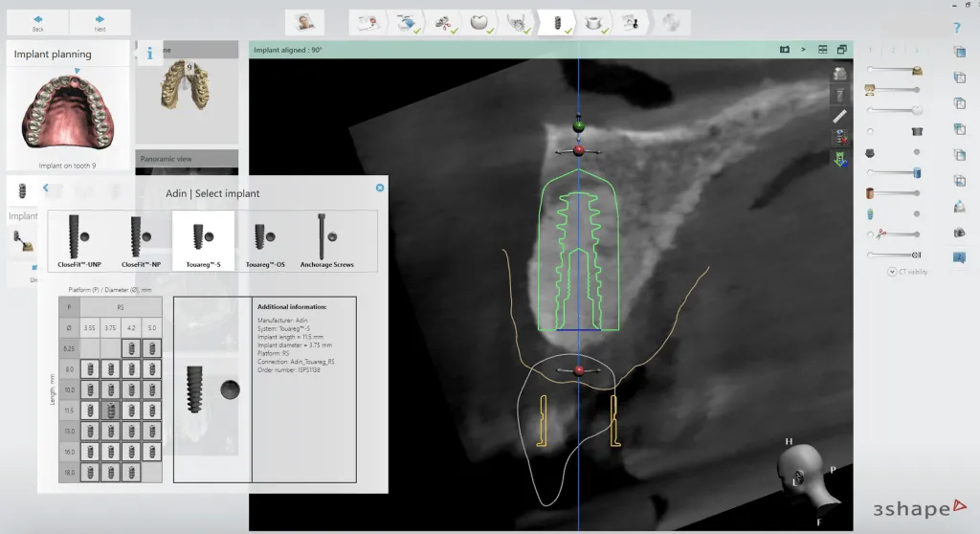The image size is (980, 534).
Task: Open the Panoramic view panel header
Action: click(187, 159)
